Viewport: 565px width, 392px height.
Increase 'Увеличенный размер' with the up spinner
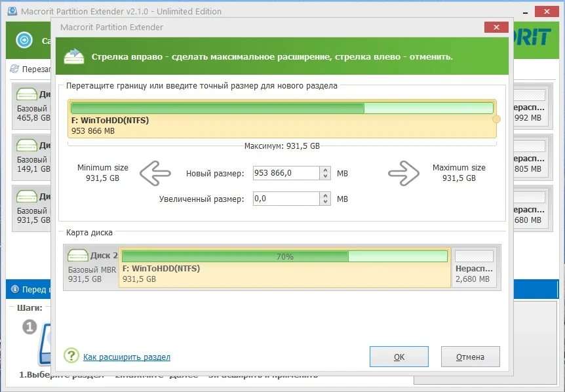coord(325,195)
